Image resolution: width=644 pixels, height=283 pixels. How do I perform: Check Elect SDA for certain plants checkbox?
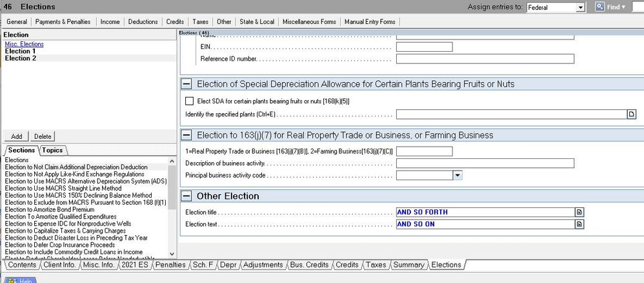pyautogui.click(x=189, y=101)
